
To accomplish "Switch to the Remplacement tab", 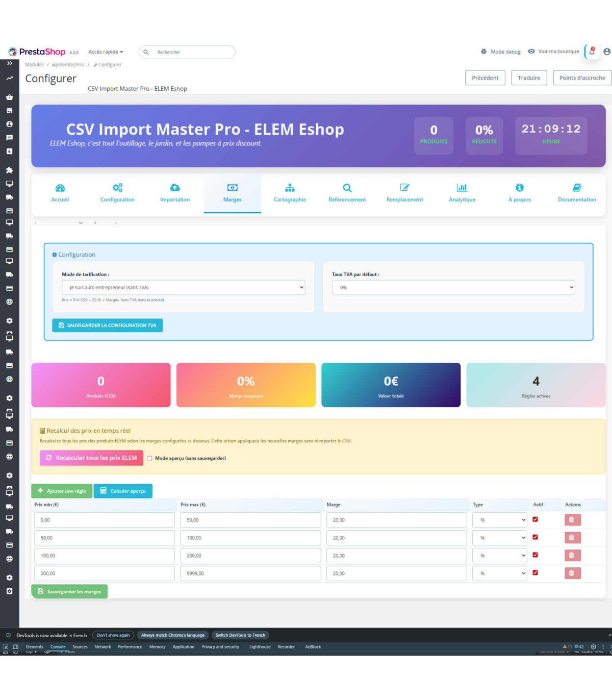I will coord(404,193).
